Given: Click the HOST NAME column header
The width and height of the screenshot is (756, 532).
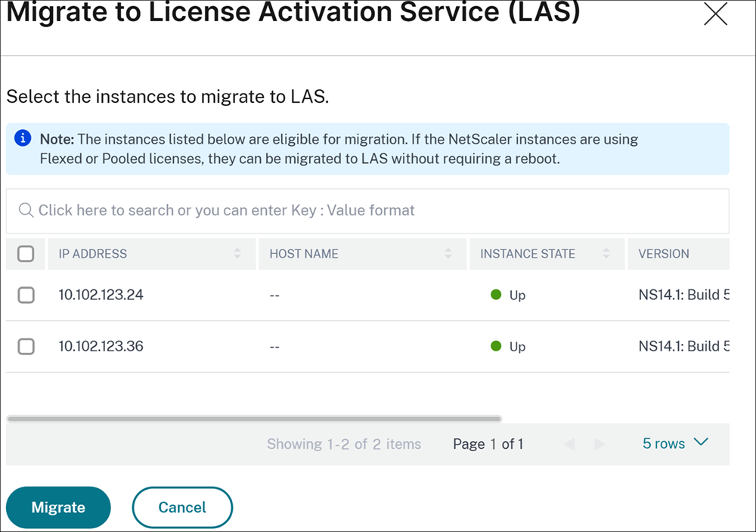Looking at the screenshot, I should click(363, 253).
